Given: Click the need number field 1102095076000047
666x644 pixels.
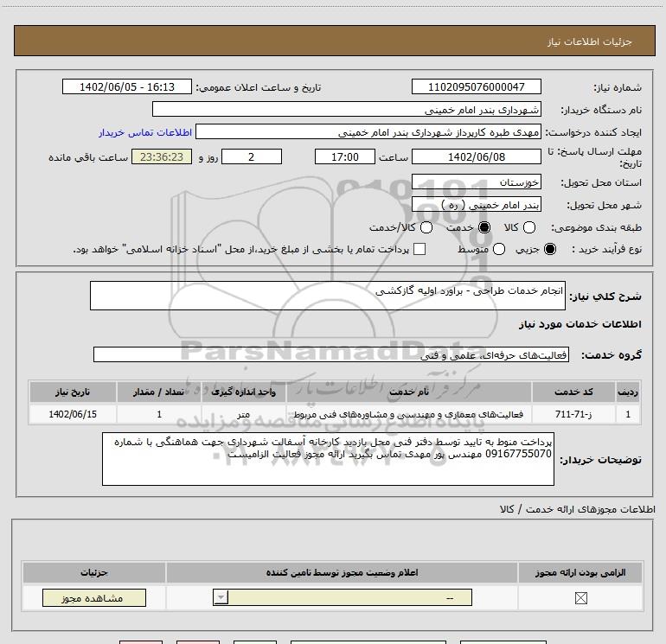Looking at the screenshot, I should tap(476, 86).
